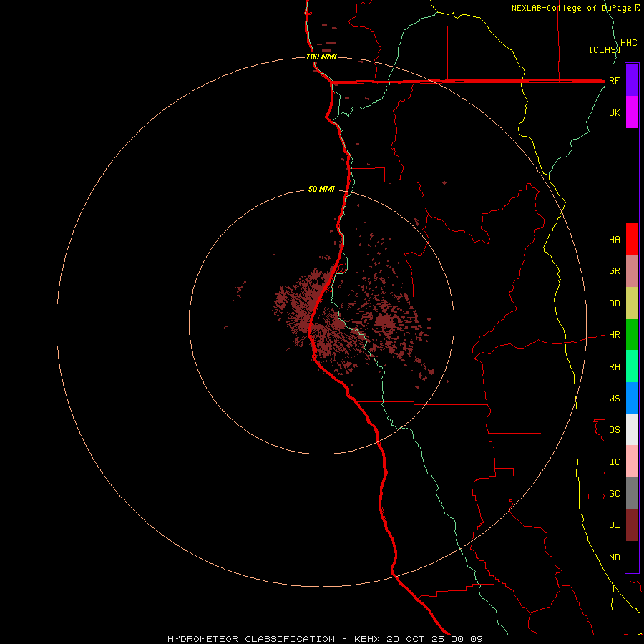Select the BD yellow legend swatch
This screenshot has width=644, height=644.
pyautogui.click(x=632, y=303)
